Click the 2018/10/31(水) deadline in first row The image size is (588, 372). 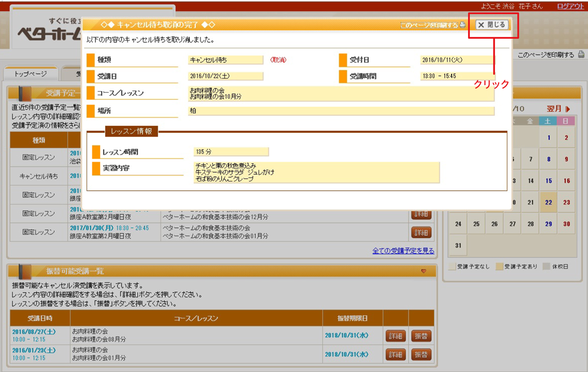coord(346,336)
